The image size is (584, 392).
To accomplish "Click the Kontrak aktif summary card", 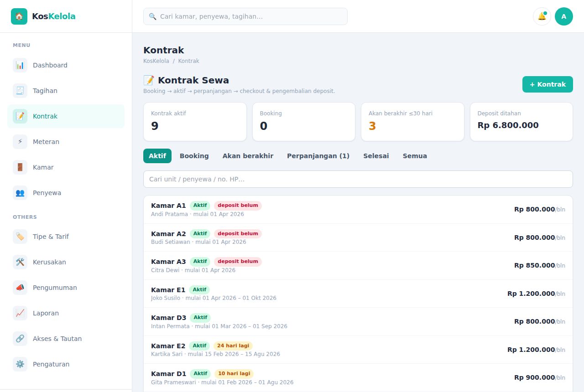I will pos(195,122).
